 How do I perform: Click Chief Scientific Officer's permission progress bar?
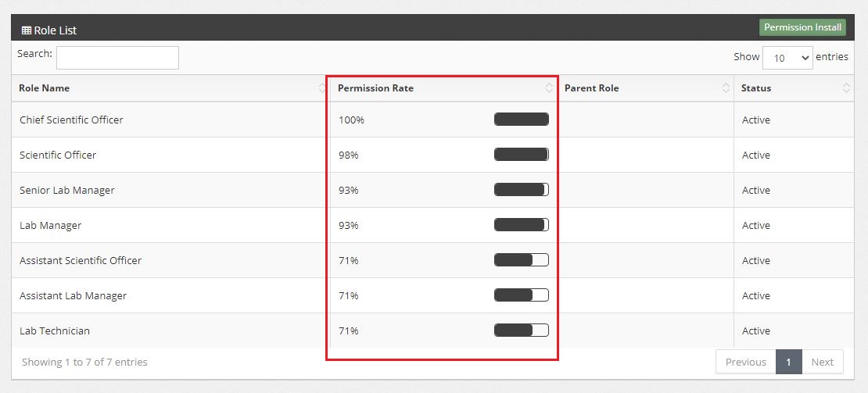click(x=521, y=120)
